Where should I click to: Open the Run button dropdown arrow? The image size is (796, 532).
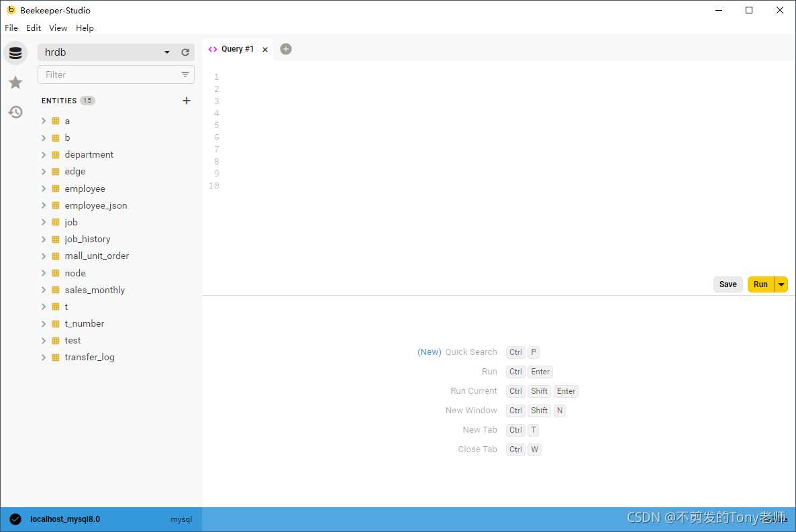[781, 284]
